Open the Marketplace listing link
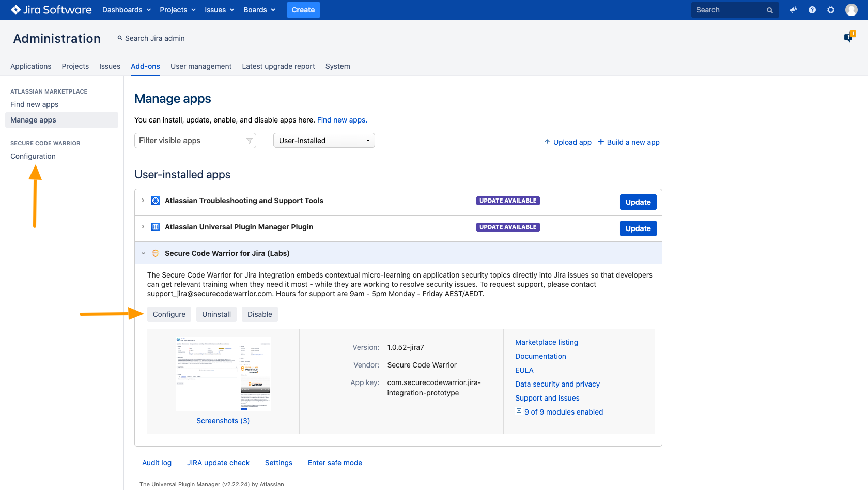 coord(547,342)
